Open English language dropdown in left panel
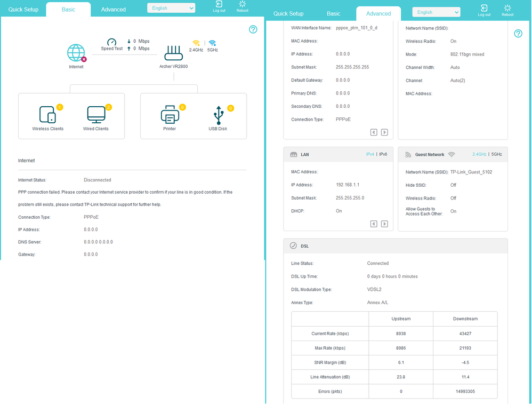The width and height of the screenshot is (532, 404). 171,8
